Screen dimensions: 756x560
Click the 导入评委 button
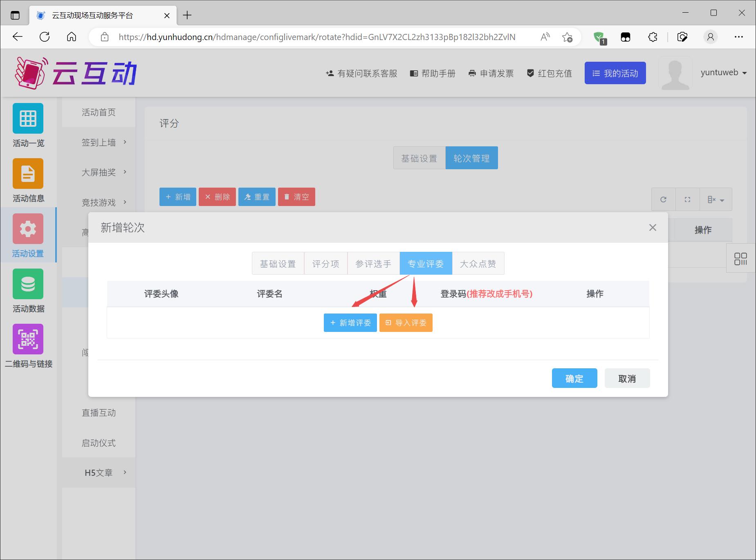click(x=406, y=323)
